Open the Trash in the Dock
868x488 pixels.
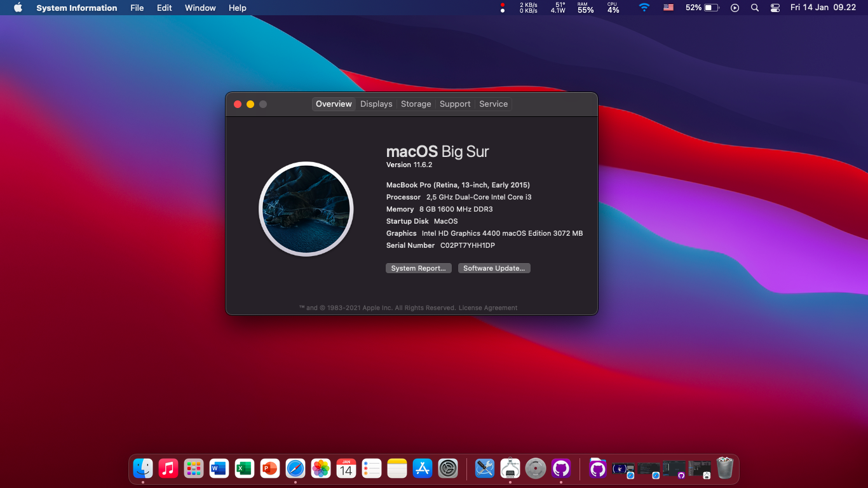[x=725, y=469]
